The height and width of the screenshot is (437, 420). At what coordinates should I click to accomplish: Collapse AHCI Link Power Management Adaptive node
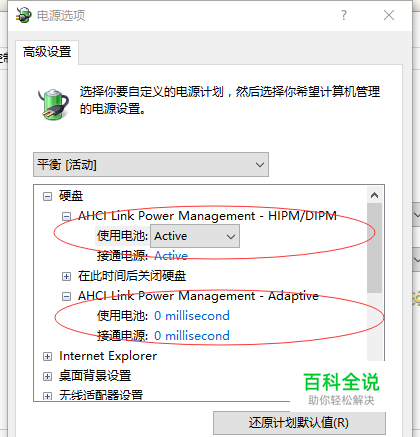66,296
